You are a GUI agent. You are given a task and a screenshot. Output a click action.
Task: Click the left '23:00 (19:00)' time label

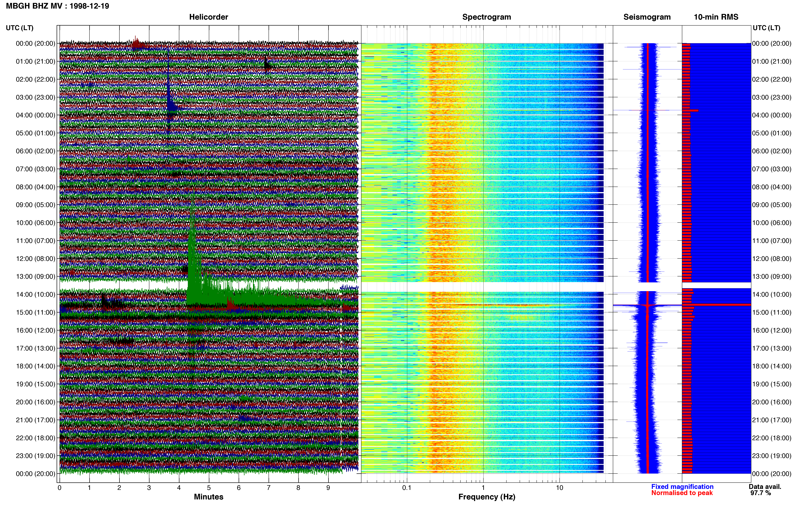tap(36, 456)
